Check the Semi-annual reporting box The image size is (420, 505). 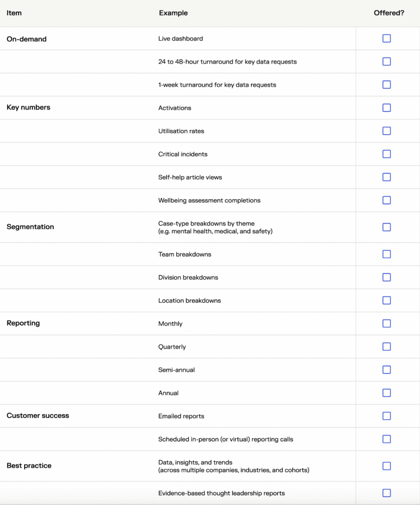[x=386, y=370]
